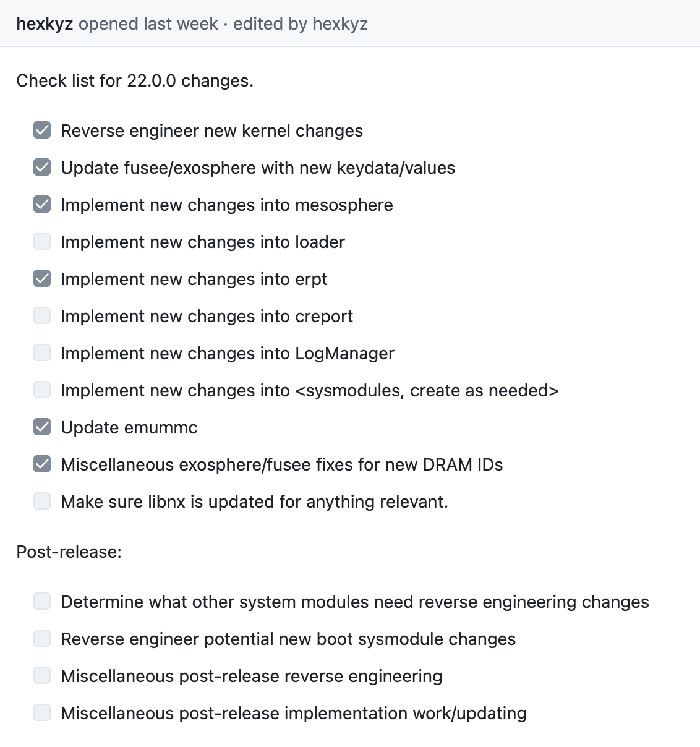Check Miscellaneous post-release reverse engineering
The width and height of the screenshot is (700, 747).
42,676
